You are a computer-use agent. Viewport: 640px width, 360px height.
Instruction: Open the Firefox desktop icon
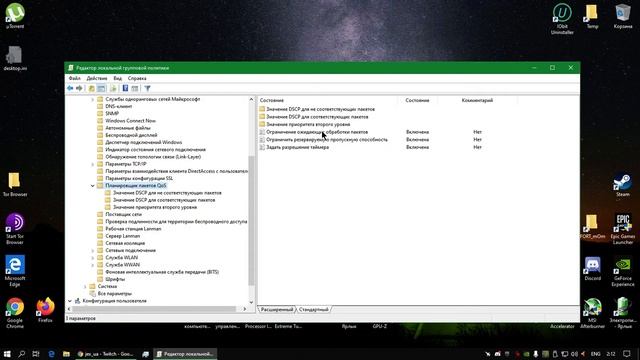45,310
